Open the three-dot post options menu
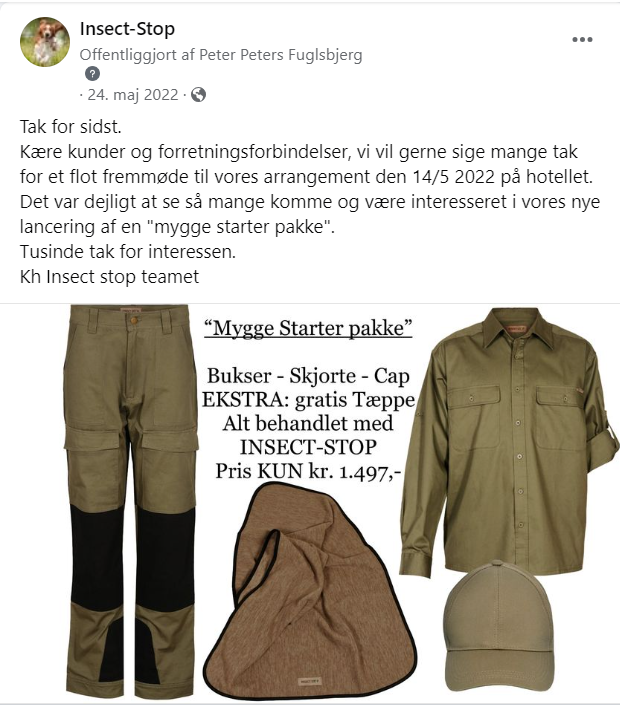 (x=582, y=40)
